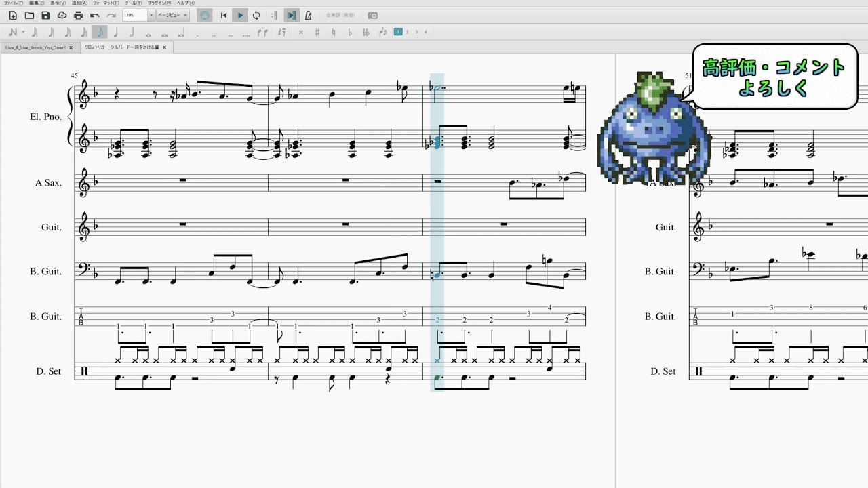Toggle note input mode N icon

13,32
